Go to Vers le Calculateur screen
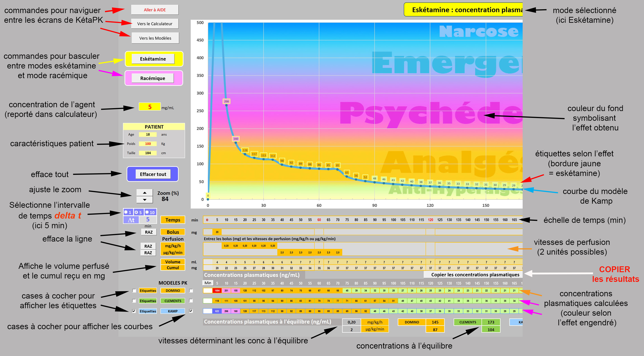The image size is (644, 356). coord(155,24)
